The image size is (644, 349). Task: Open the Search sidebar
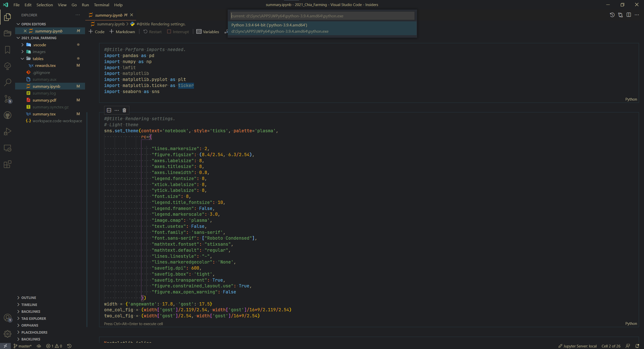pyautogui.click(x=8, y=82)
